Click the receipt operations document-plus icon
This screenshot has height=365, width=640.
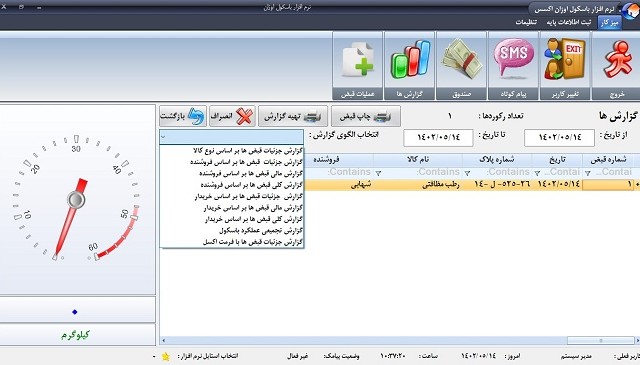358,59
